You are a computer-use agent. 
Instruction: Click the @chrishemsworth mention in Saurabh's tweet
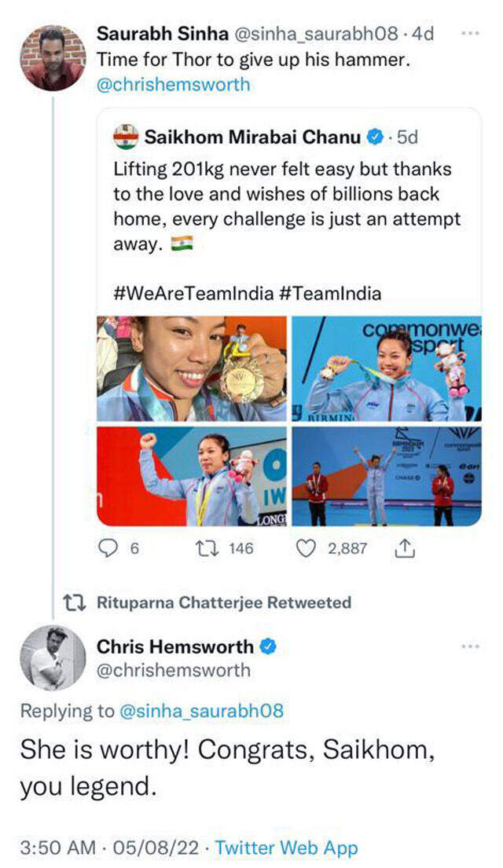pos(174,85)
